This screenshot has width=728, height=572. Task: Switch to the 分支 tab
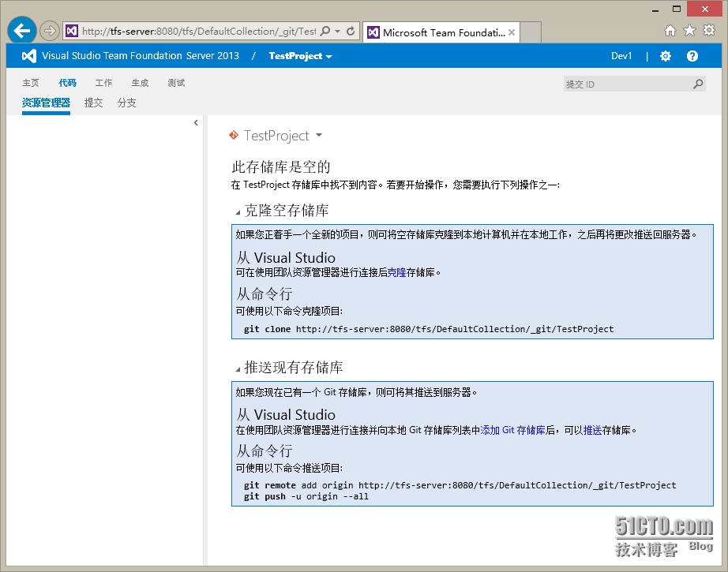tap(127, 103)
